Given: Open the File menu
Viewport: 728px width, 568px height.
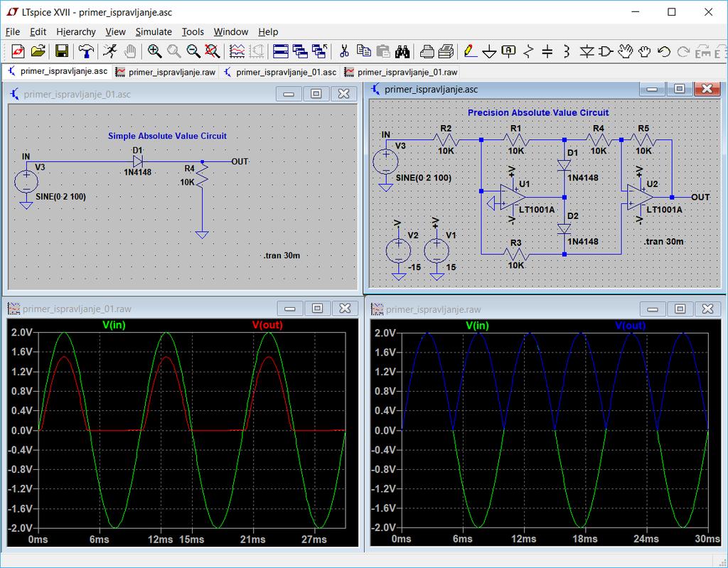Looking at the screenshot, I should [13, 31].
